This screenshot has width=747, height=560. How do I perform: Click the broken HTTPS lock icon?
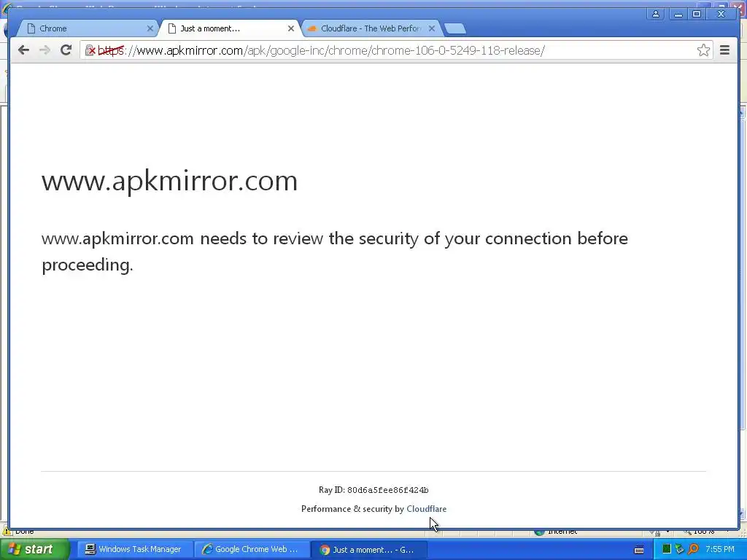coord(90,50)
